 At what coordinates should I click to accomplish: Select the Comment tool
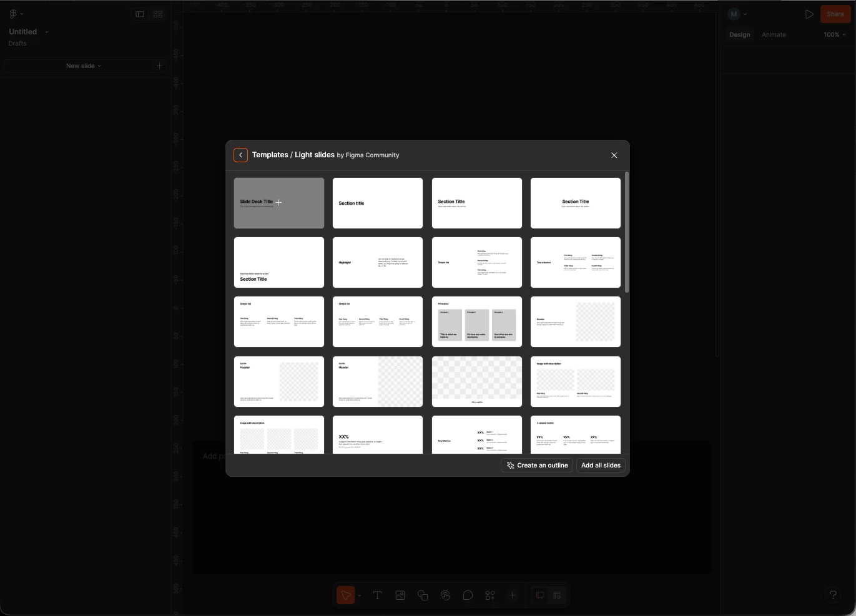click(468, 595)
